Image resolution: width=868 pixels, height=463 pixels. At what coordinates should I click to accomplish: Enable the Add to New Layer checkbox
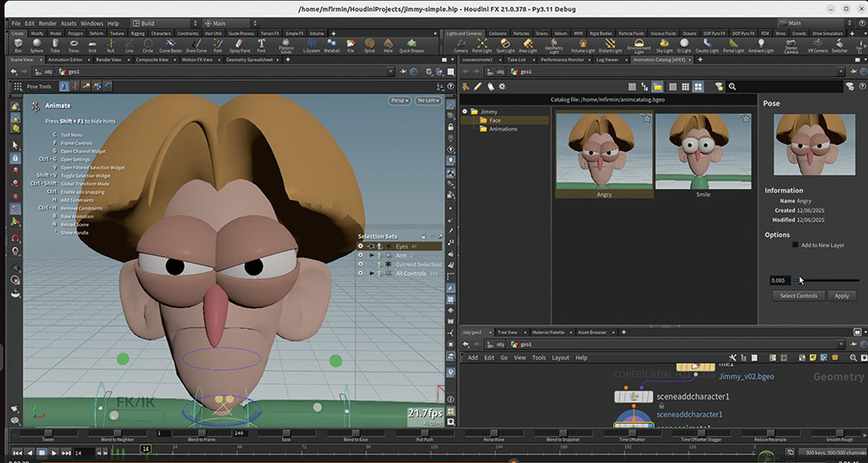[x=795, y=245]
